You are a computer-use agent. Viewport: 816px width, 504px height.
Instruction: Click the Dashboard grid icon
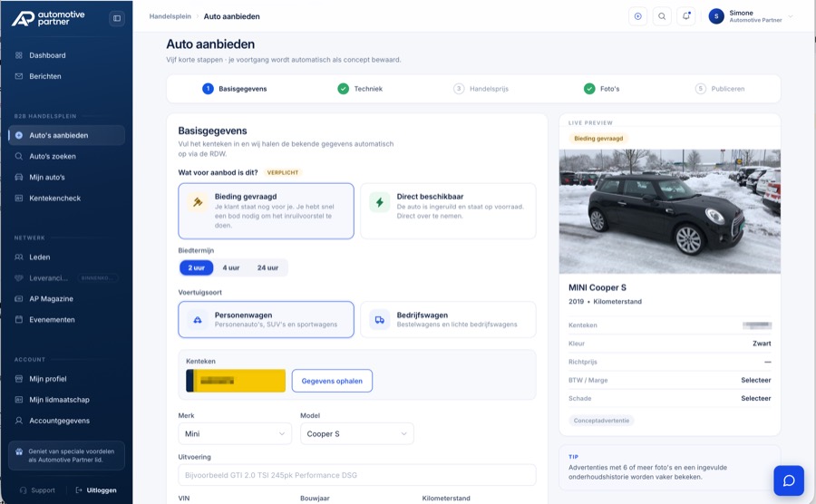click(x=19, y=55)
